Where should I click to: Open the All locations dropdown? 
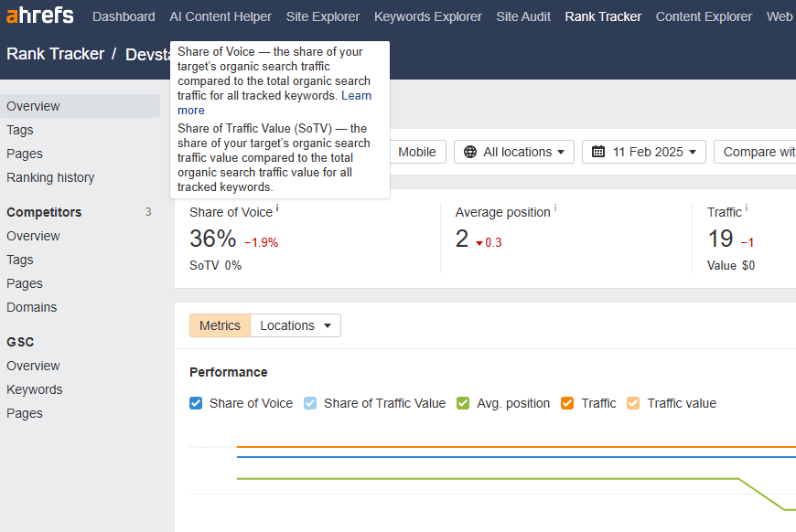pos(514,152)
